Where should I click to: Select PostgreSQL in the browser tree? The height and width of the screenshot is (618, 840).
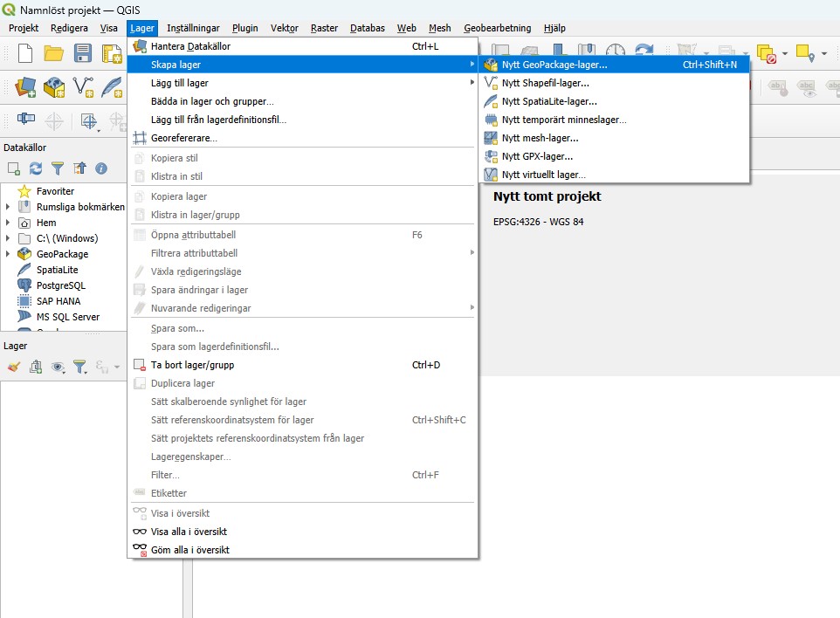point(61,285)
